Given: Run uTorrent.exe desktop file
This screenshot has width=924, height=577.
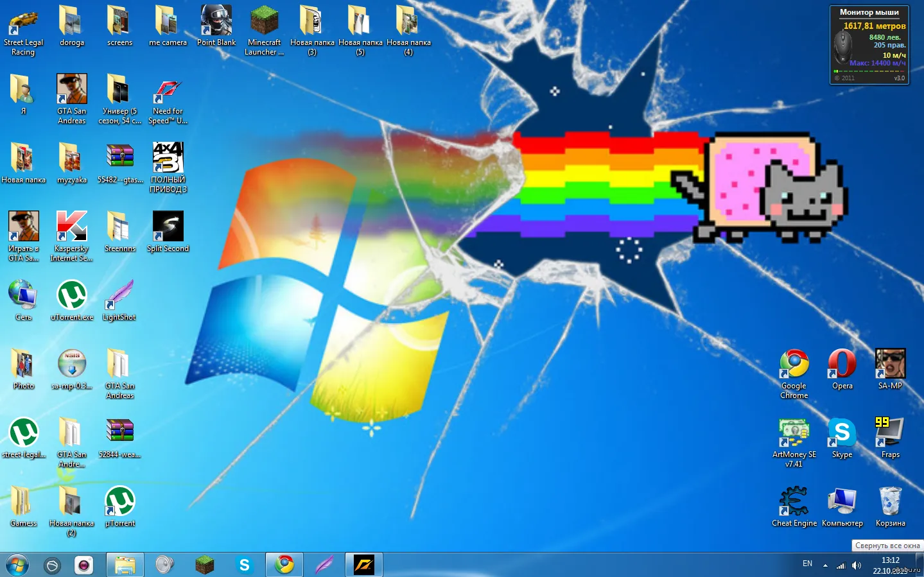Looking at the screenshot, I should (x=71, y=300).
